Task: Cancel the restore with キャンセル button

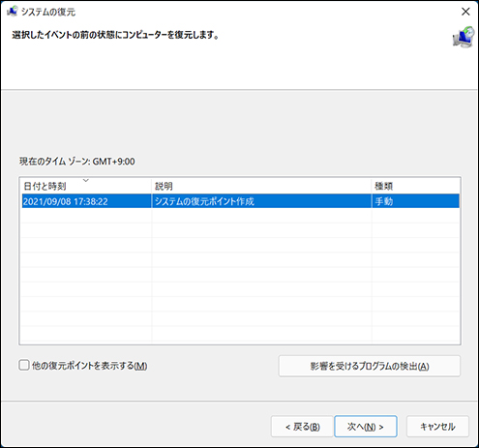Action: [x=437, y=427]
